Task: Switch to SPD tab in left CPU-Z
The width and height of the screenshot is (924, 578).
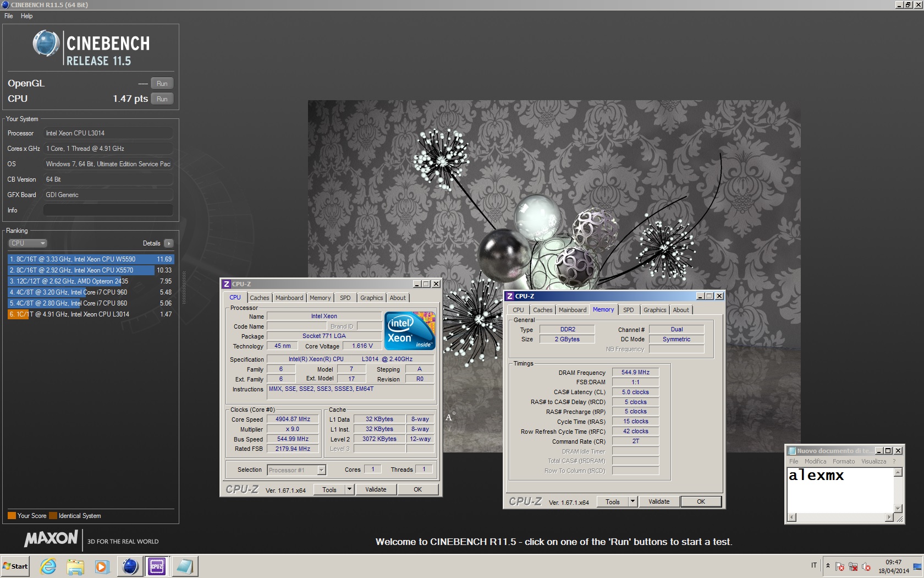Action: pyautogui.click(x=345, y=298)
